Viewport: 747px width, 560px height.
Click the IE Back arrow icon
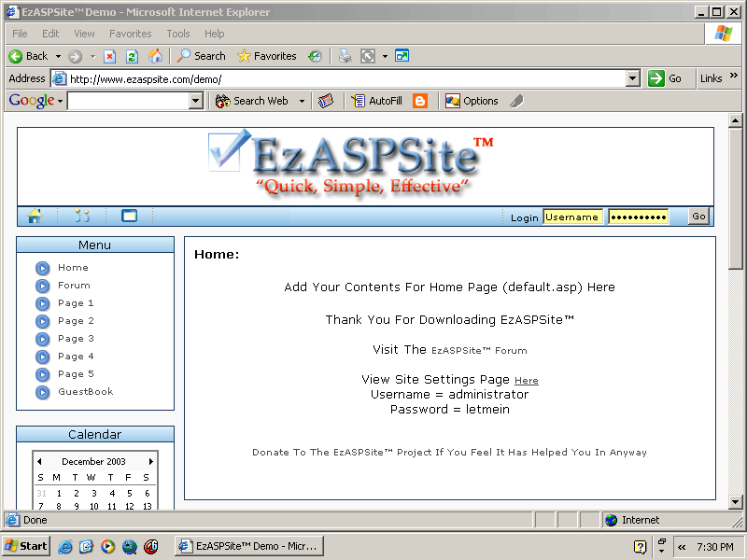(16, 56)
